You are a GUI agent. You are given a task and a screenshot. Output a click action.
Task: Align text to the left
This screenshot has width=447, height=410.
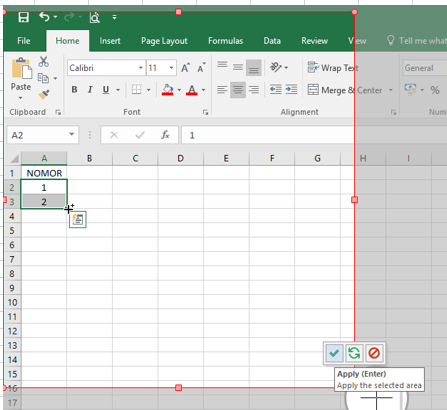point(222,89)
